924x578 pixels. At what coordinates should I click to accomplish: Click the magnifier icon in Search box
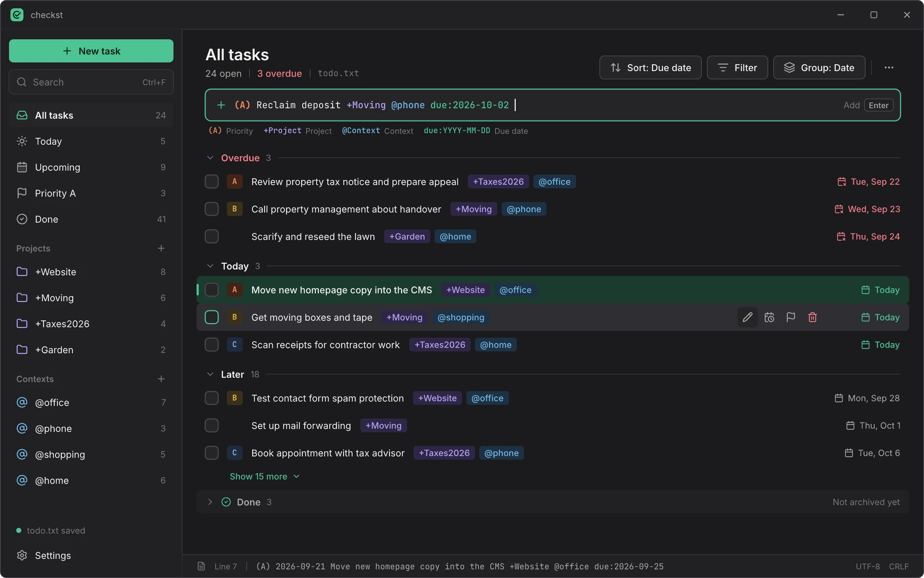click(x=22, y=82)
